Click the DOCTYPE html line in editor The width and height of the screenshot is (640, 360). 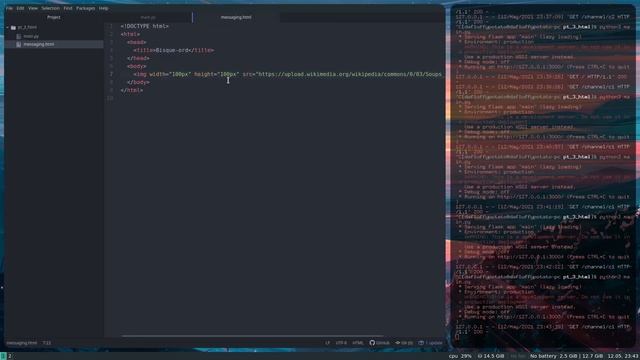point(144,26)
